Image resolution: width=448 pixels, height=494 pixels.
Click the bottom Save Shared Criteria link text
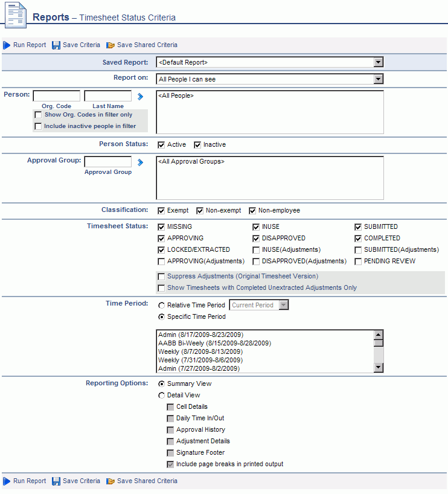(x=147, y=481)
